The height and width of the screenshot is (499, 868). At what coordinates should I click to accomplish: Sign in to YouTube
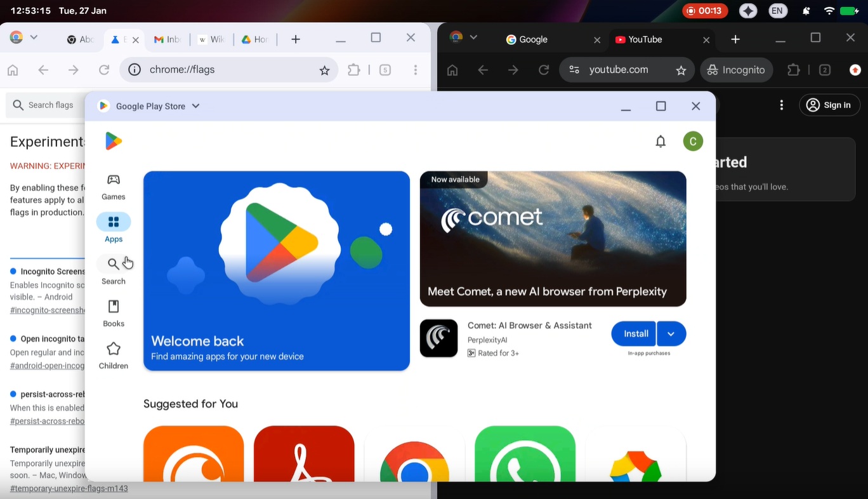pyautogui.click(x=829, y=105)
